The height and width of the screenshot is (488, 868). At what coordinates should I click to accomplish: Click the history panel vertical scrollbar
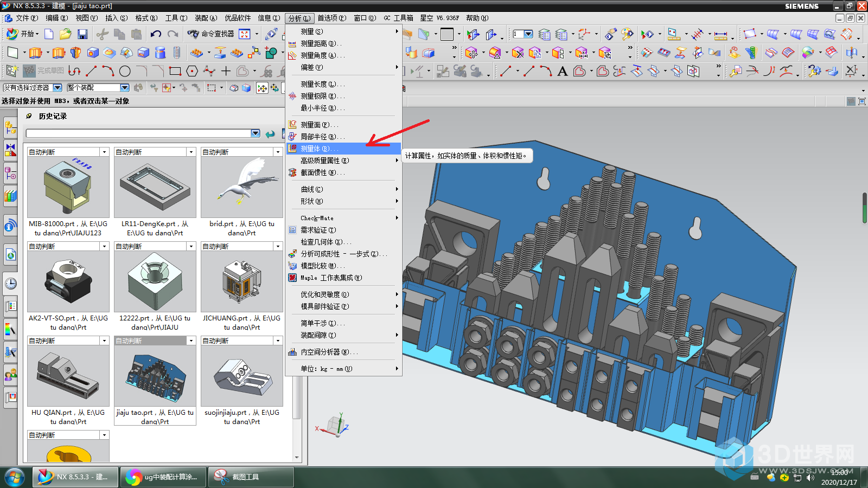point(297,304)
